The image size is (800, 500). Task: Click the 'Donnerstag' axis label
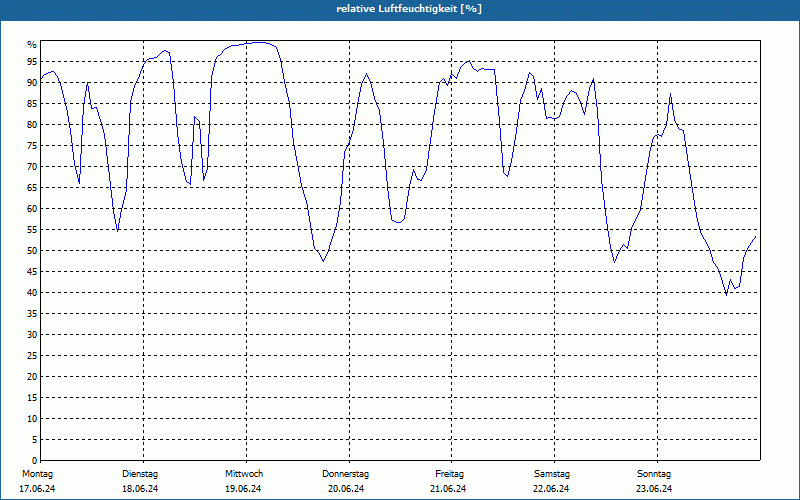[x=345, y=474]
